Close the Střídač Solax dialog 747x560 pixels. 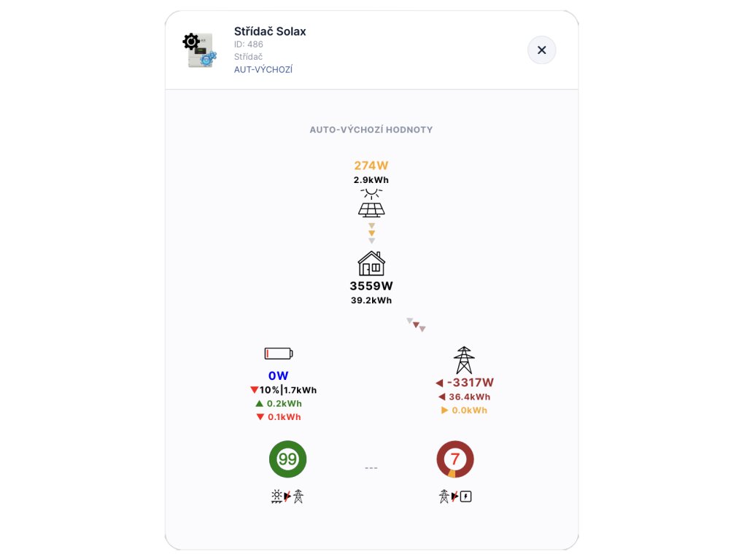click(541, 50)
